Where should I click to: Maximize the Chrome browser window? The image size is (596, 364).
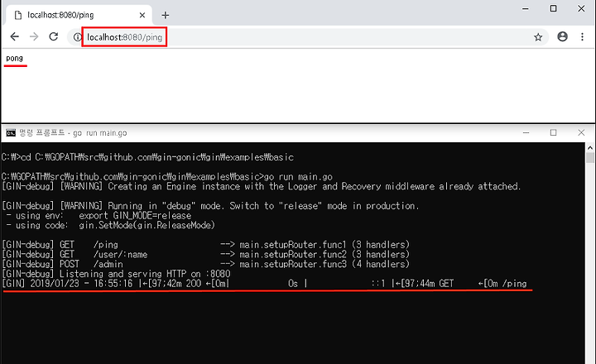(554, 8)
